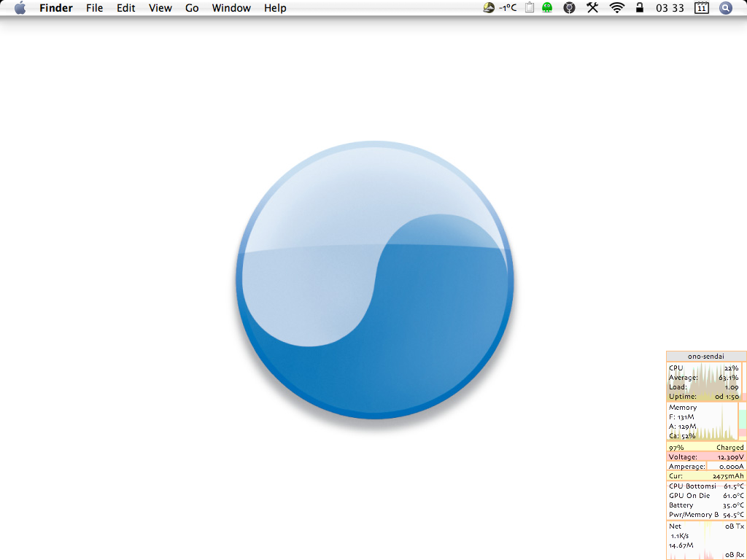Click the -1°C temperature reading
The image size is (747, 560).
tap(508, 8)
